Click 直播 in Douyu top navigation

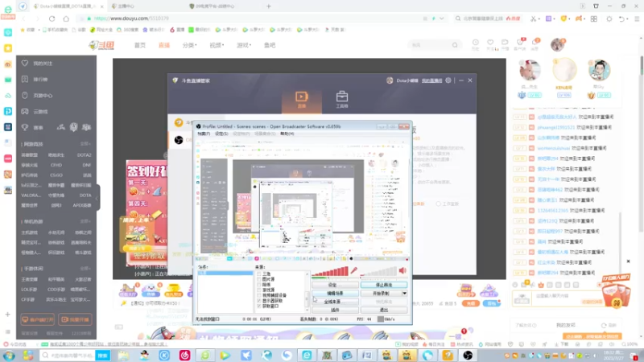[x=164, y=45]
